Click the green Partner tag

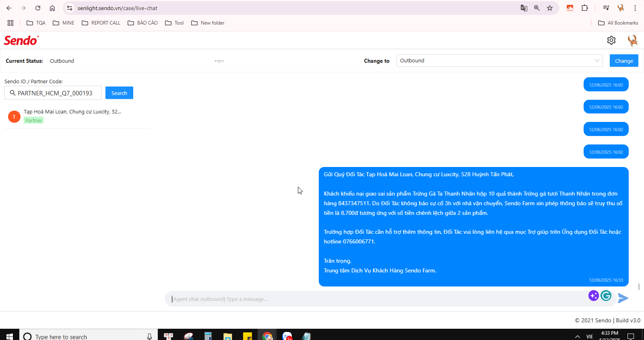33,120
